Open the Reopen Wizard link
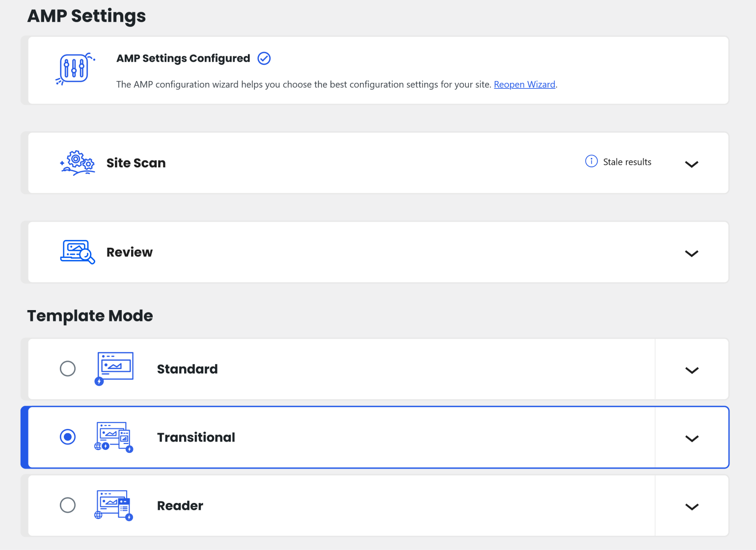Screen dimensions: 756x550 (x=524, y=84)
